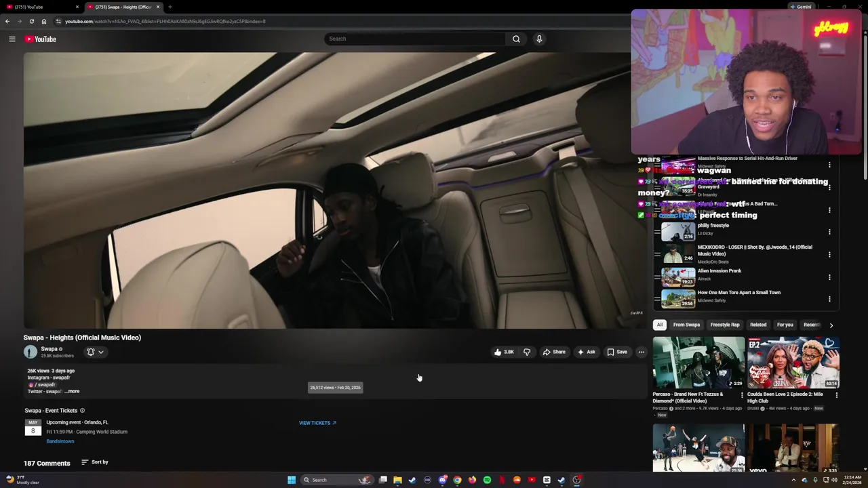Image resolution: width=868 pixels, height=488 pixels.
Task: Show more chips with right arrow
Action: (831, 325)
